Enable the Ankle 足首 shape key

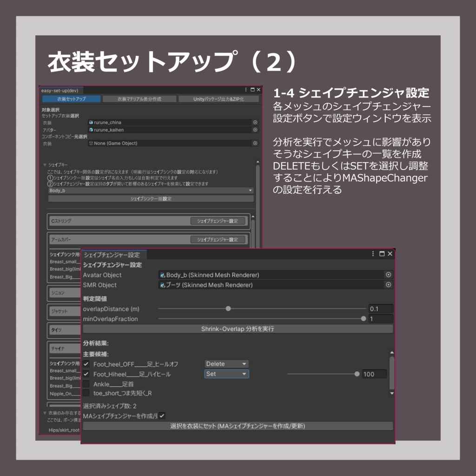click(x=86, y=383)
